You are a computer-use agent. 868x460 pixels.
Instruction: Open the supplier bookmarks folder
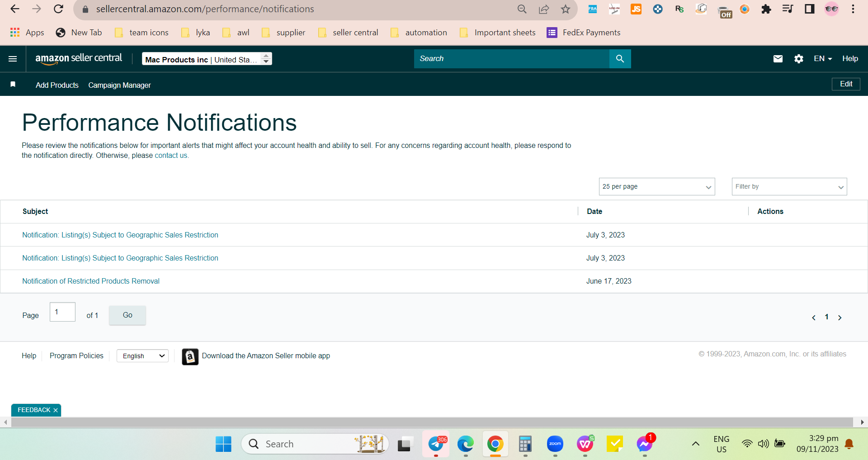[x=283, y=33]
